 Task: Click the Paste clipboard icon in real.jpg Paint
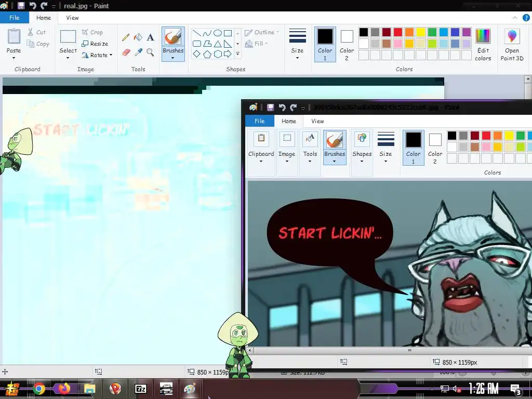pos(14,36)
